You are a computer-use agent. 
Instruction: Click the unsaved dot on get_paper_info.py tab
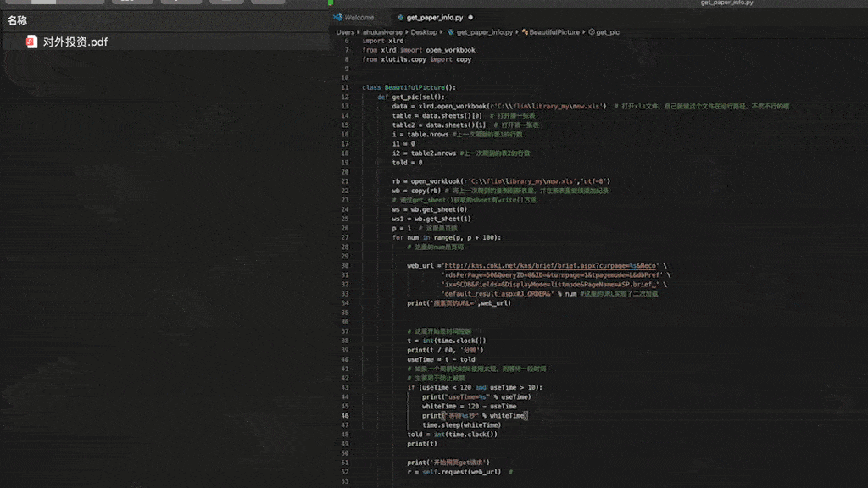[470, 18]
